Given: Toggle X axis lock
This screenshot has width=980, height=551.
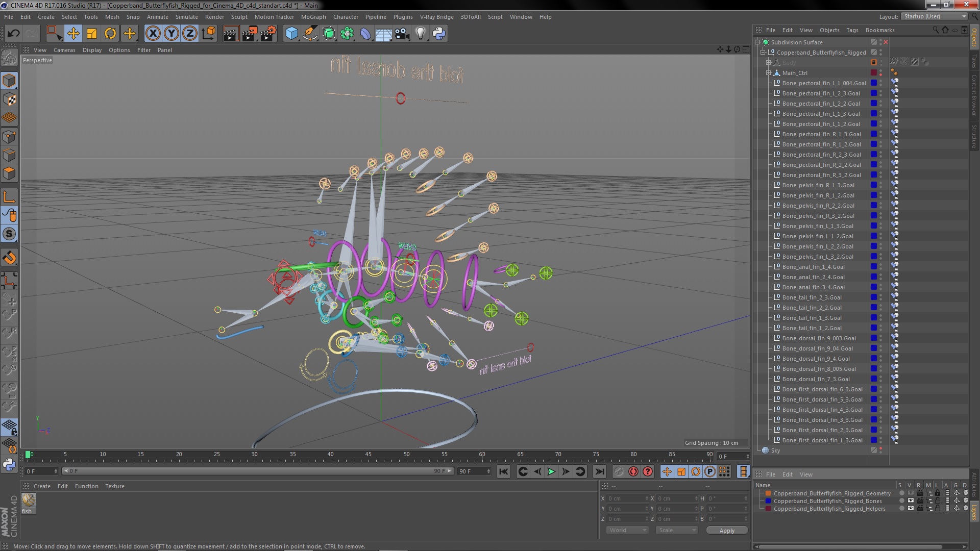Looking at the screenshot, I should click(153, 34).
